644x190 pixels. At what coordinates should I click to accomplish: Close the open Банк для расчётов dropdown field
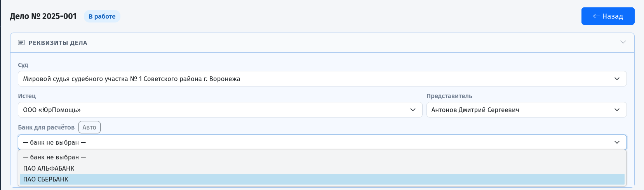pos(322,142)
